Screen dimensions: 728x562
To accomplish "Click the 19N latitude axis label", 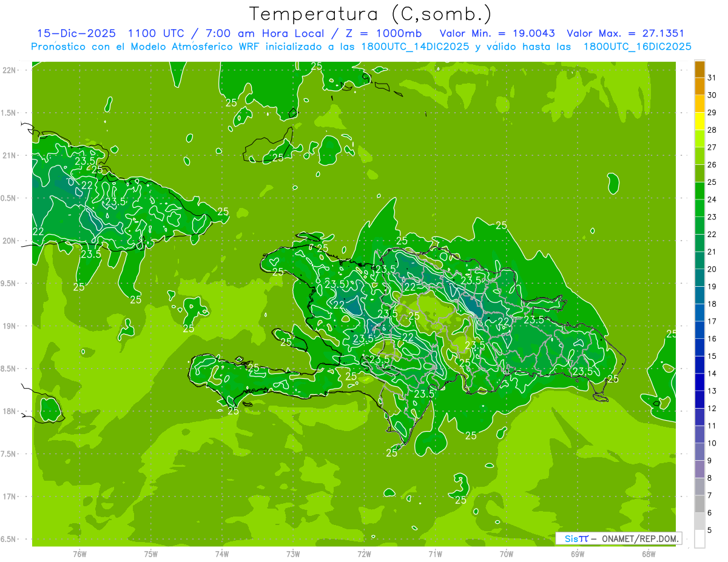I will (9, 326).
